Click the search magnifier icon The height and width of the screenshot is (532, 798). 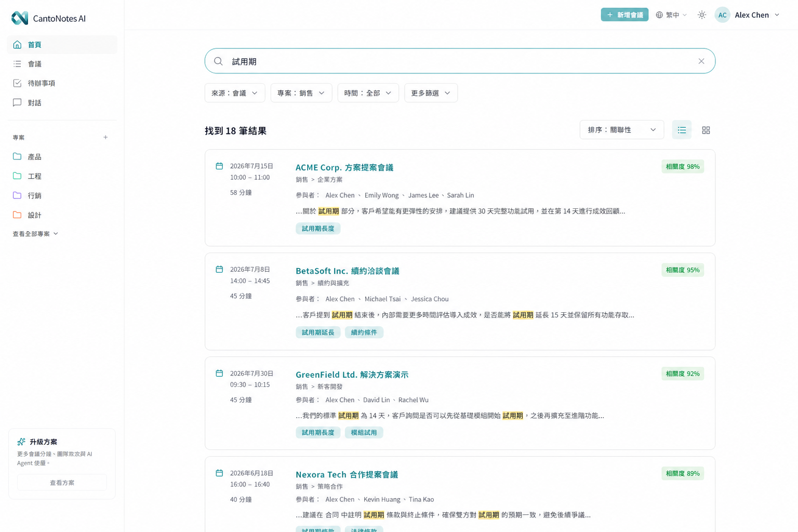coord(219,61)
